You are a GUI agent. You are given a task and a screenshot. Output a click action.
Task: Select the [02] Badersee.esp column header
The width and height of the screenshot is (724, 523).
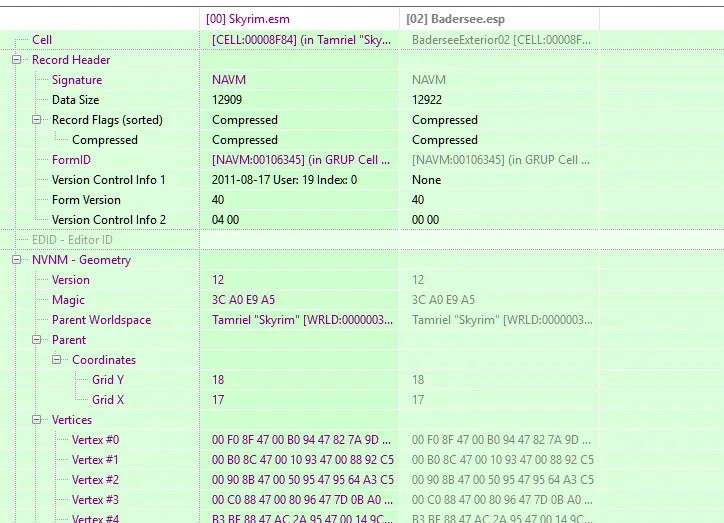[455, 19]
